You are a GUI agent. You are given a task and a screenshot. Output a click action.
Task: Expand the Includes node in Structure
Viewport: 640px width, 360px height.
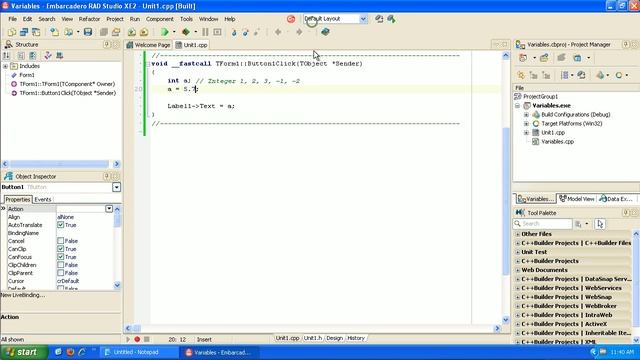5,66
